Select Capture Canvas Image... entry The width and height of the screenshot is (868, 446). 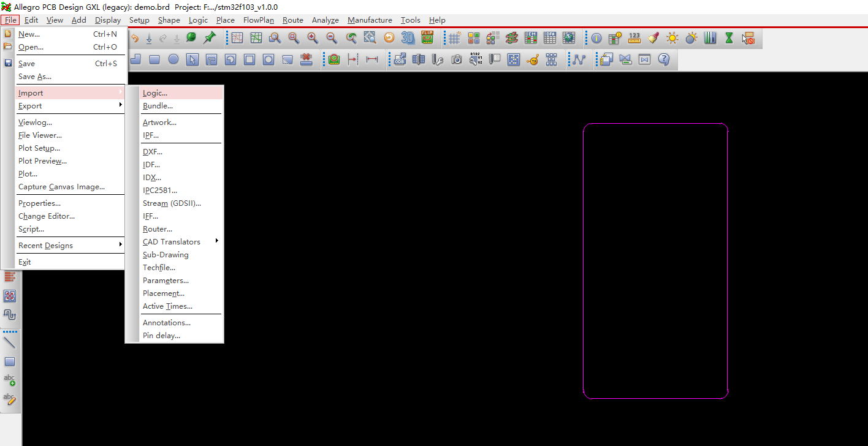pos(70,187)
